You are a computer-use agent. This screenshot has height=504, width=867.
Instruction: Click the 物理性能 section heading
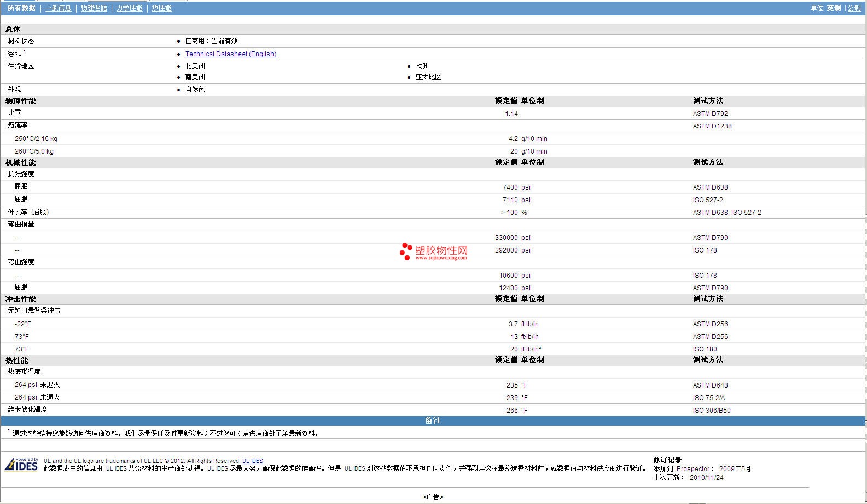tap(21, 101)
